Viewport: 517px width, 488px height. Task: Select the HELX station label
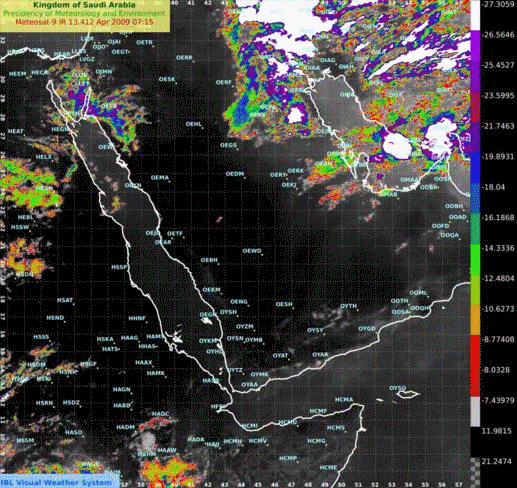(44, 157)
